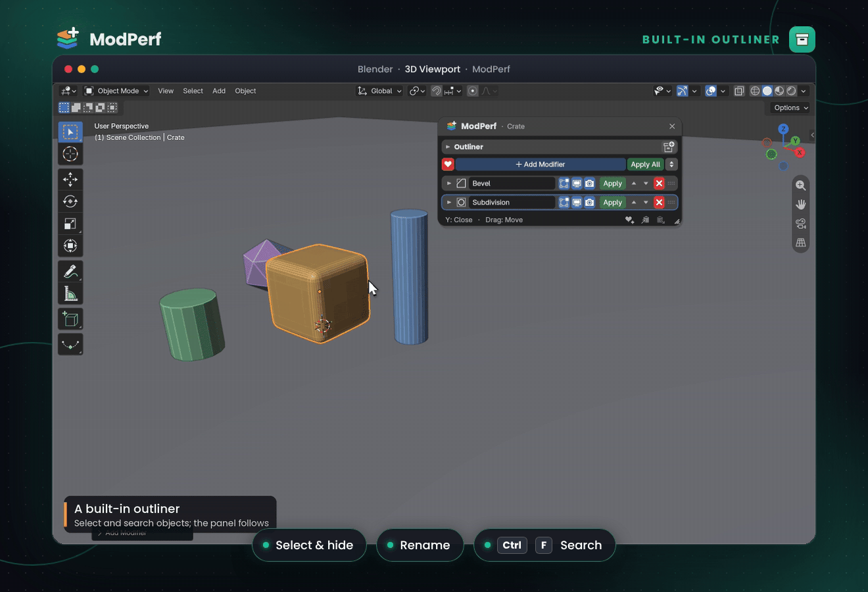
Task: Apply the Subdivision modifier
Action: [x=612, y=203]
